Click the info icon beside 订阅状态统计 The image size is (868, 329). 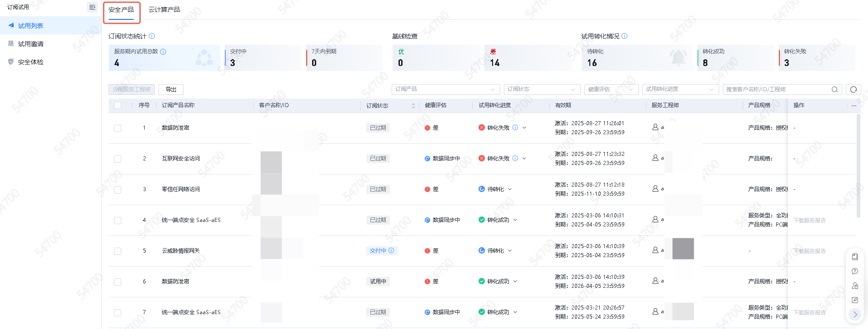(152, 36)
